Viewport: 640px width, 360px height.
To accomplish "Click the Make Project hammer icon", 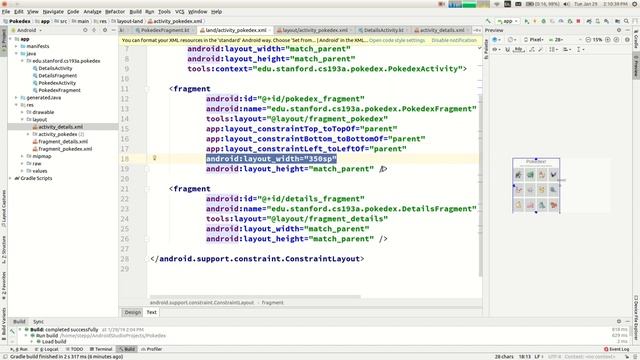I will pos(488,21).
